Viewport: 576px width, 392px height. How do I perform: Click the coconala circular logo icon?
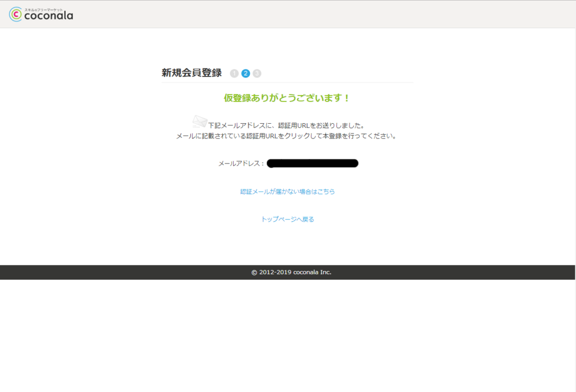16,15
